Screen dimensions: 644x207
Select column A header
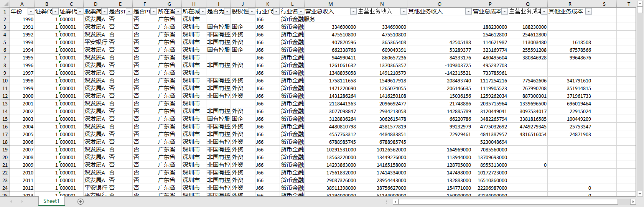pos(22,4)
